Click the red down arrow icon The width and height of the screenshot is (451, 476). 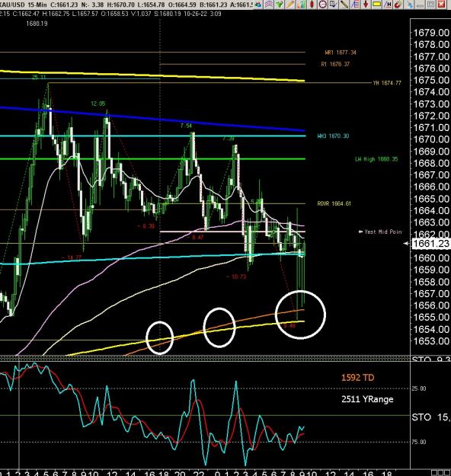tap(366, 4)
